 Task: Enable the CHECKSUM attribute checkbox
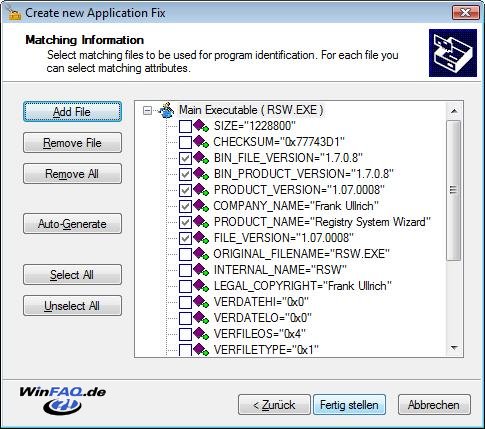[x=185, y=142]
